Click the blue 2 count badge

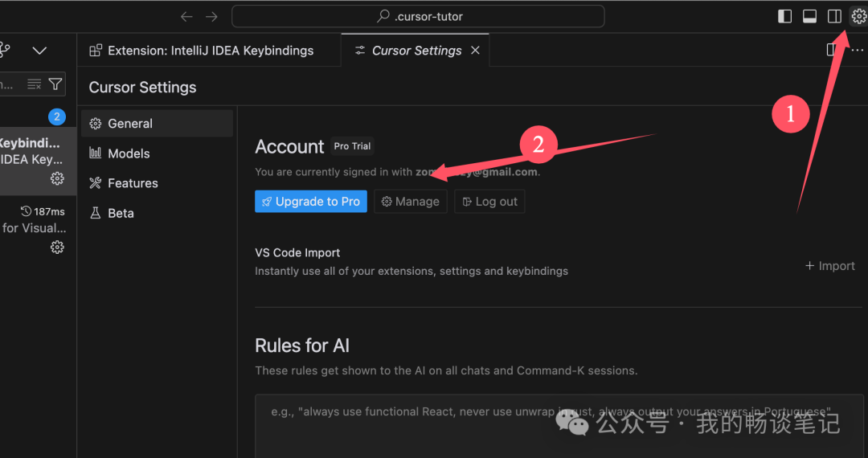[57, 117]
